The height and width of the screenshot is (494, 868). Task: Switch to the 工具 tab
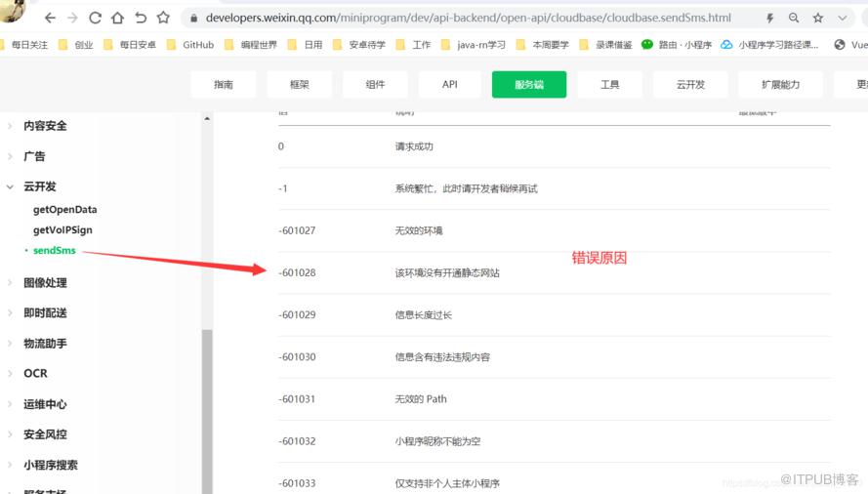610,85
